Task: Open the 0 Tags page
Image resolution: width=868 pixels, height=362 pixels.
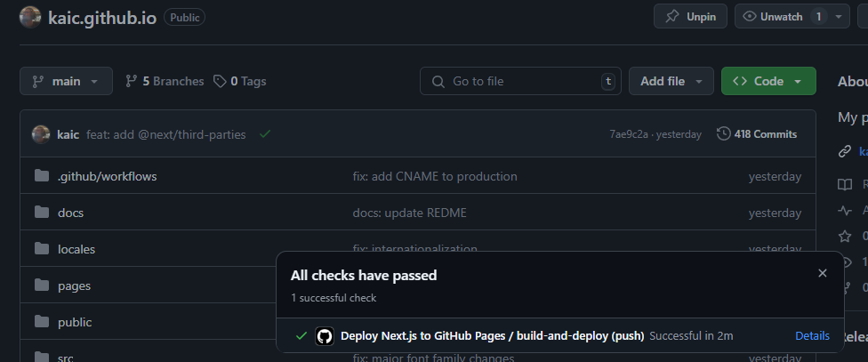Action: click(x=240, y=81)
